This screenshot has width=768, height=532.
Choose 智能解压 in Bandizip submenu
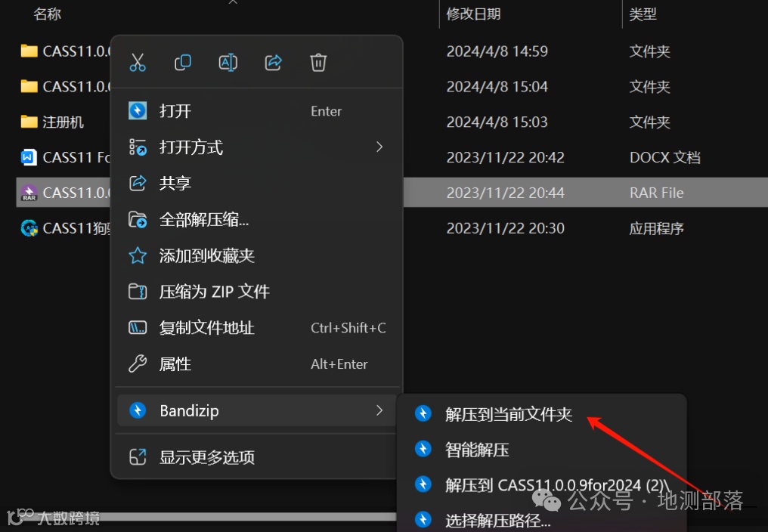click(x=541, y=449)
